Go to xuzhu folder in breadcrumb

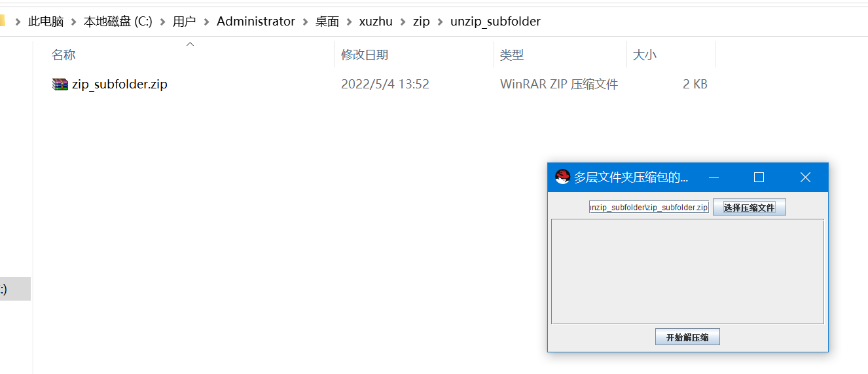click(x=376, y=22)
